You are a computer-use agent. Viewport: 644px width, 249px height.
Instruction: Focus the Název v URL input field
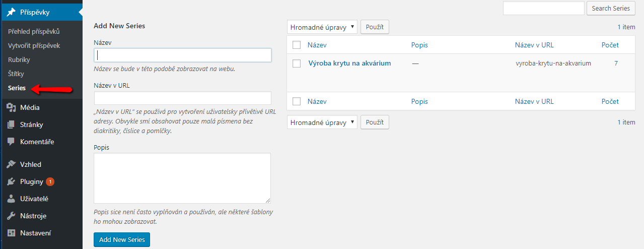click(183, 98)
